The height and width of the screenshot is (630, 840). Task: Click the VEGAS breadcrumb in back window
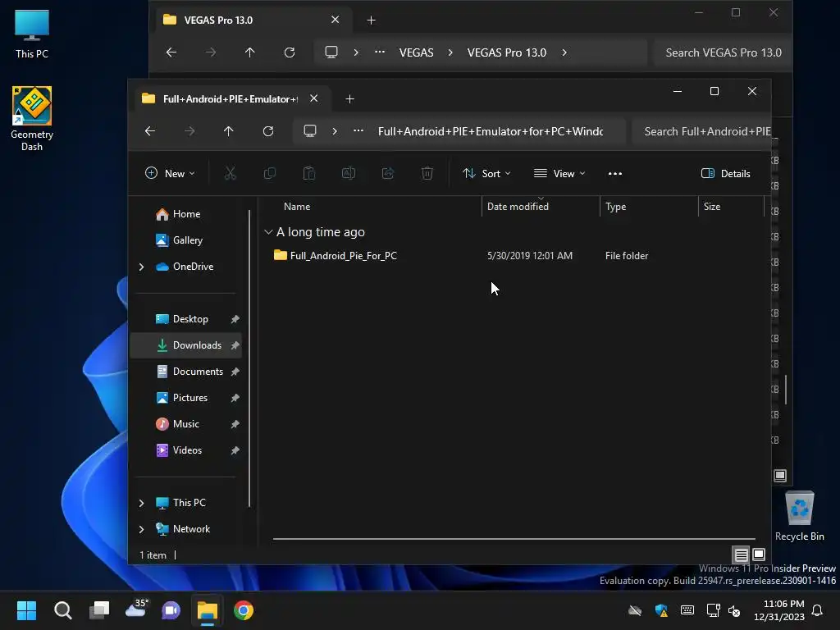point(416,52)
